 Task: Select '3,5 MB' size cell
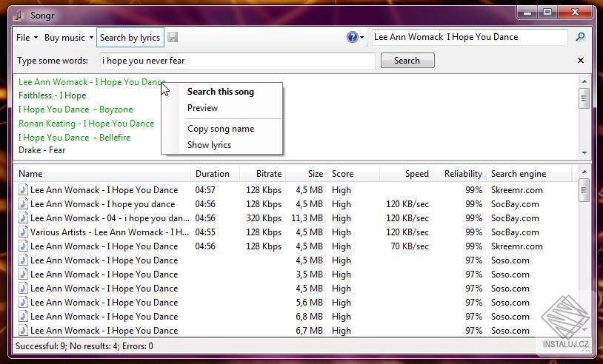click(x=309, y=274)
